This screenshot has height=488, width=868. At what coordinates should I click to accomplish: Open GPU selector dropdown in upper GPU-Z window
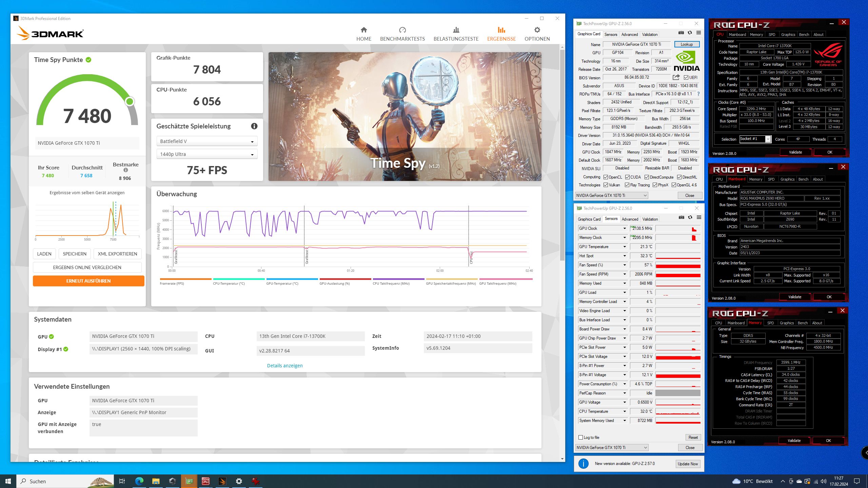click(x=611, y=196)
